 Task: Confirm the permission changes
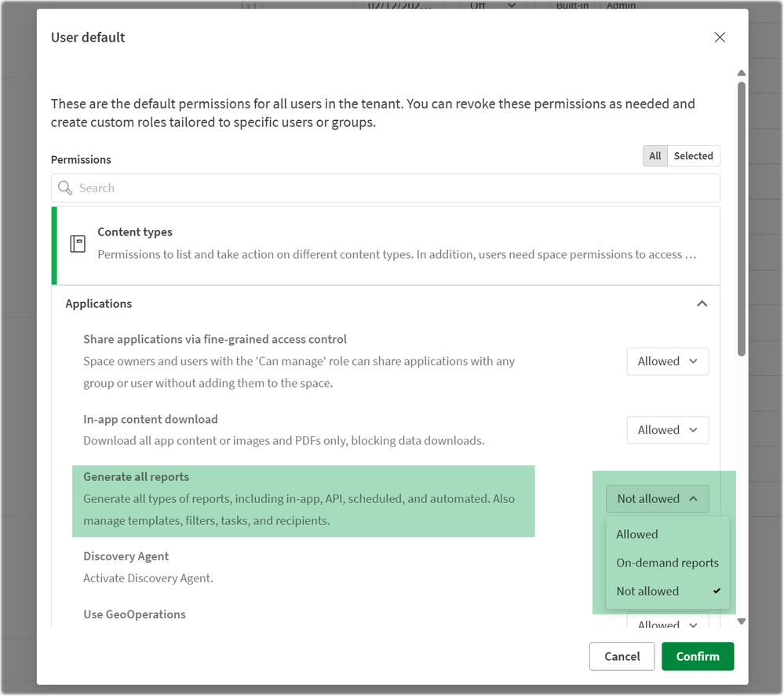pyautogui.click(x=697, y=657)
